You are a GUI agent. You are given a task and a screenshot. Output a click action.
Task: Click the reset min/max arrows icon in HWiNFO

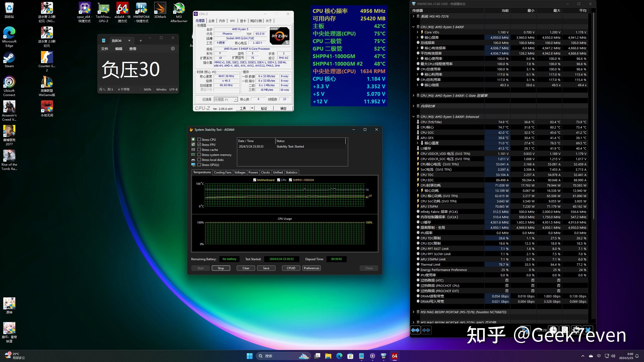[x=426, y=330]
